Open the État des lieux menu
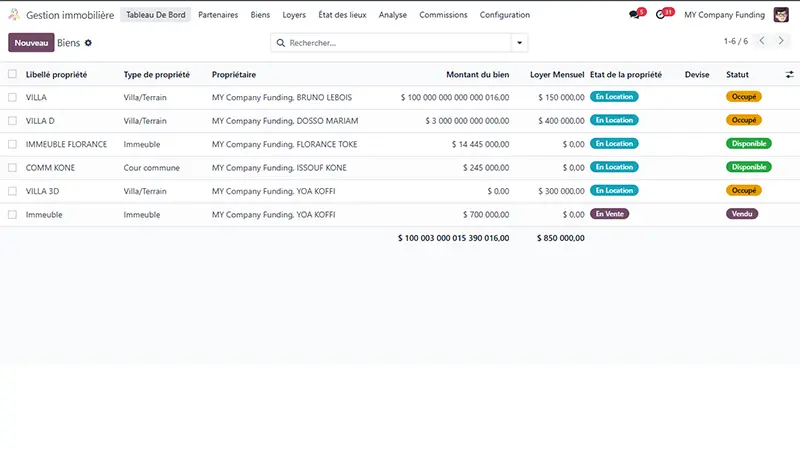The height and width of the screenshot is (450, 800). [x=342, y=15]
